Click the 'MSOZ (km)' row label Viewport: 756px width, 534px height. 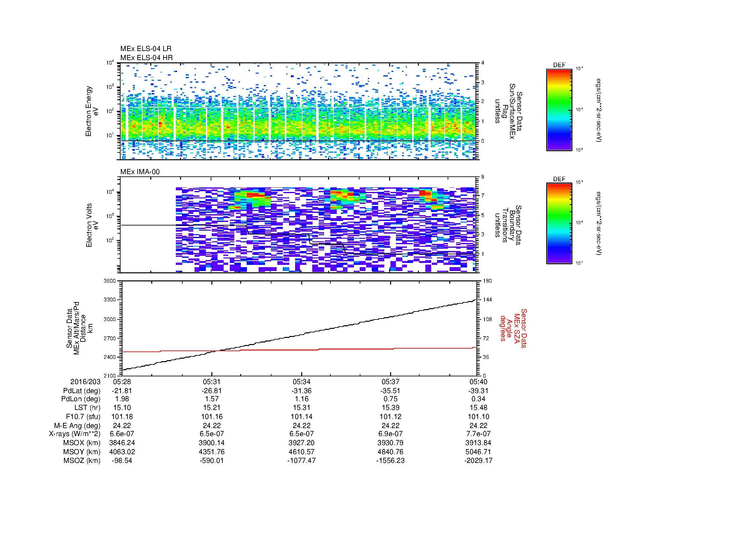point(82,461)
